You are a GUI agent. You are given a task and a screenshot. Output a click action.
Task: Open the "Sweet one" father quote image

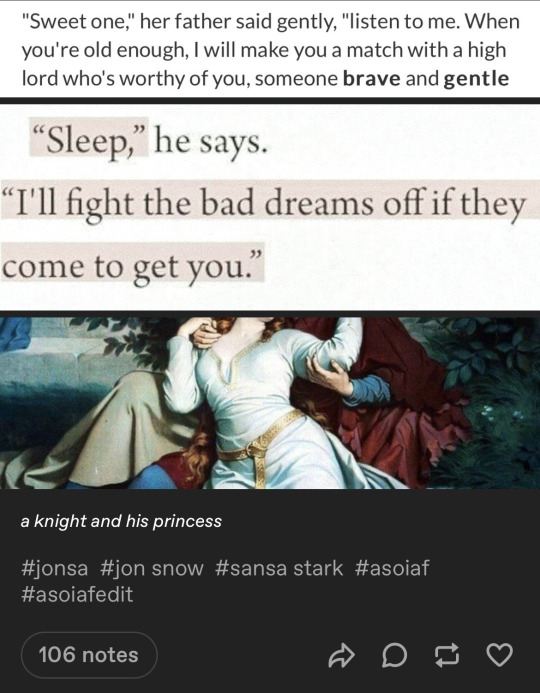[x=270, y=50]
